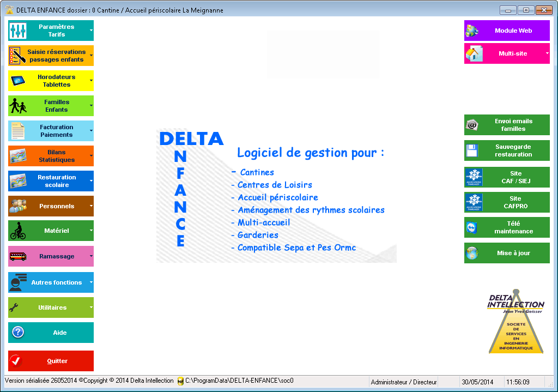Click the family silhouette icon on Familles Enfants
Viewport: 558px width, 392px height.
coord(18,106)
